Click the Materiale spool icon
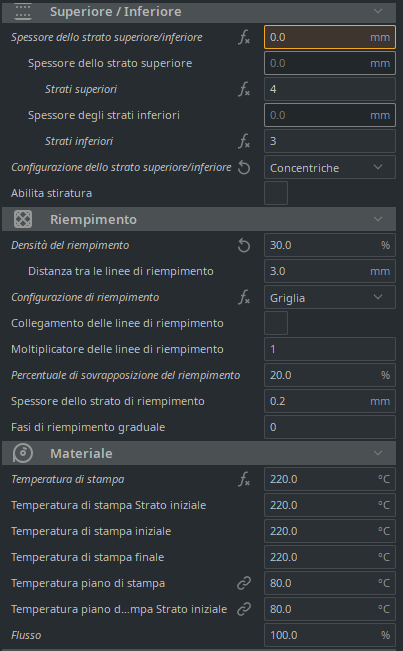This screenshot has height=651, width=403. tap(23, 453)
